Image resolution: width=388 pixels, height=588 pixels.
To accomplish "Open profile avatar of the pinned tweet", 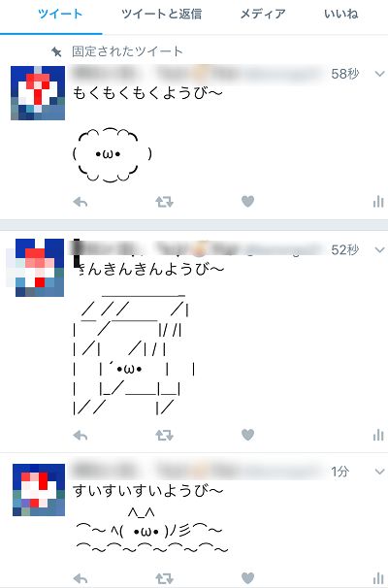I will 38,93.
